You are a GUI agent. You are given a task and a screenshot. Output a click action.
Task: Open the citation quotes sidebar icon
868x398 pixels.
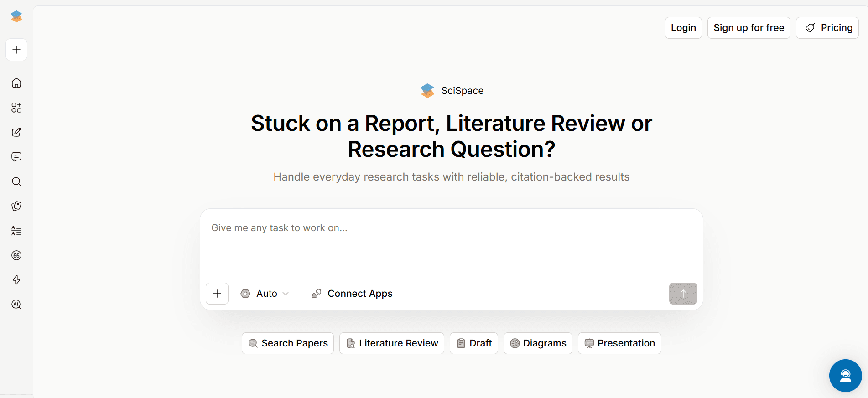click(x=16, y=255)
